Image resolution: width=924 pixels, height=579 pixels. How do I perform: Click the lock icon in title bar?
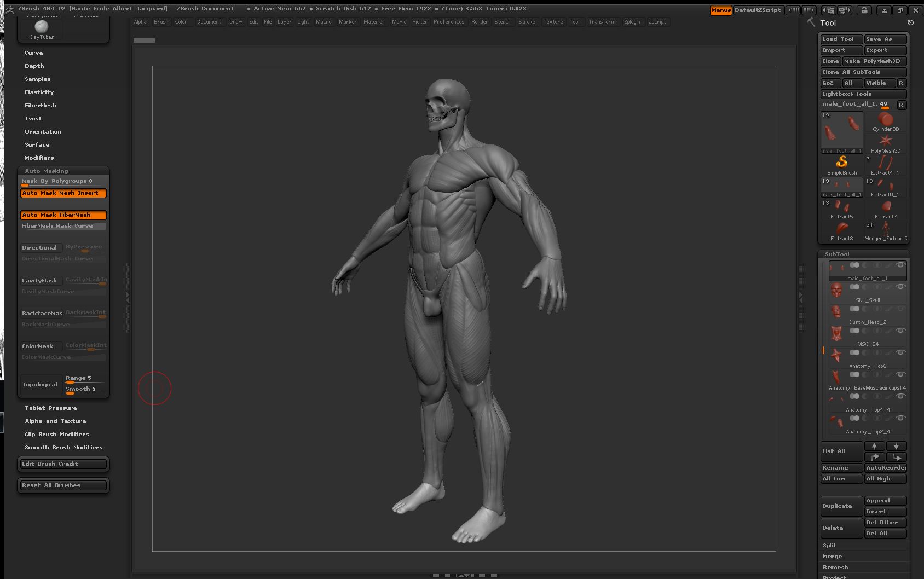point(864,10)
